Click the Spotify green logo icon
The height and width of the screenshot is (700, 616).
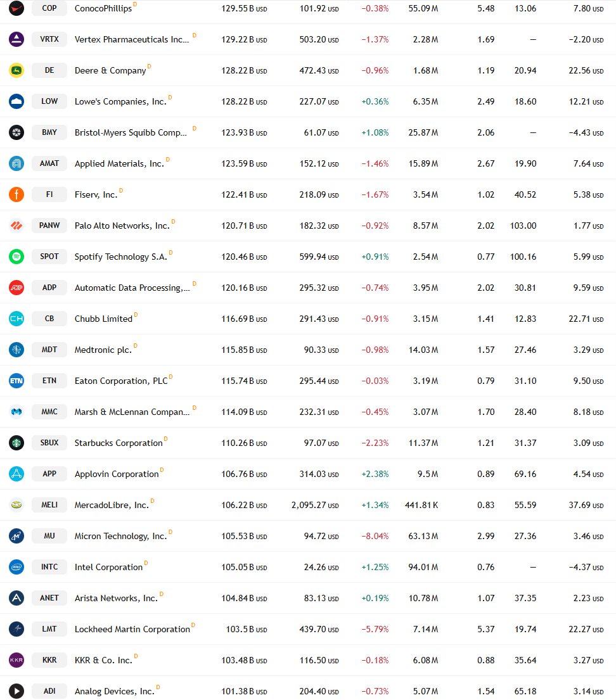pos(16,257)
